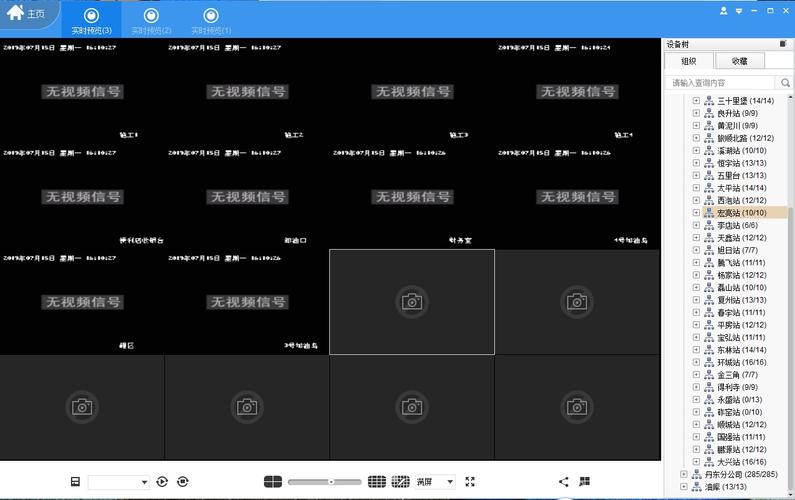Expand the 李店站 (6/6) node

(696, 225)
